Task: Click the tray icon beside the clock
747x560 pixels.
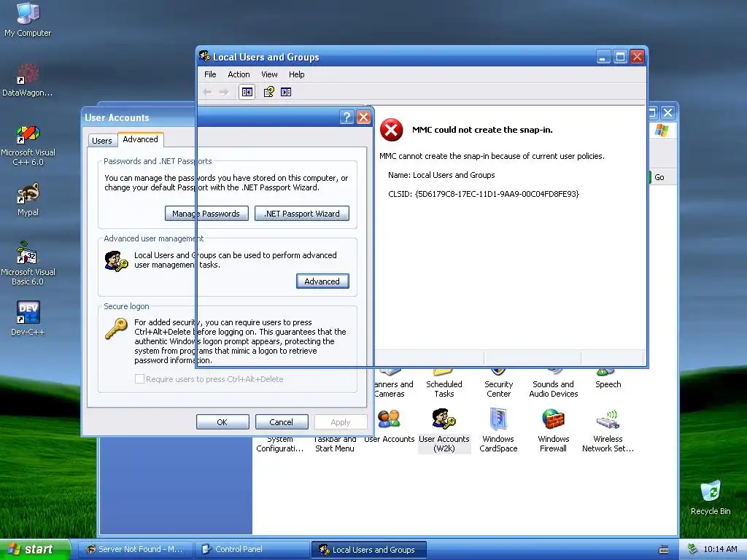Action: 692,550
